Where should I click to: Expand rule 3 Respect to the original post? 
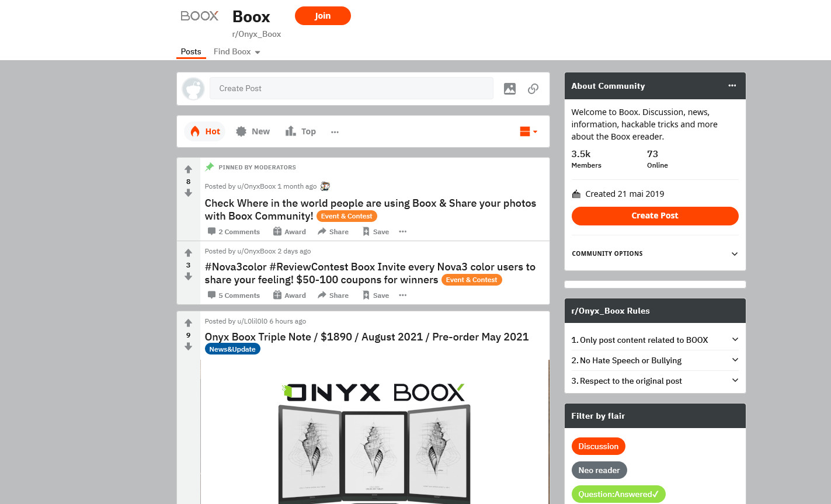click(x=655, y=381)
